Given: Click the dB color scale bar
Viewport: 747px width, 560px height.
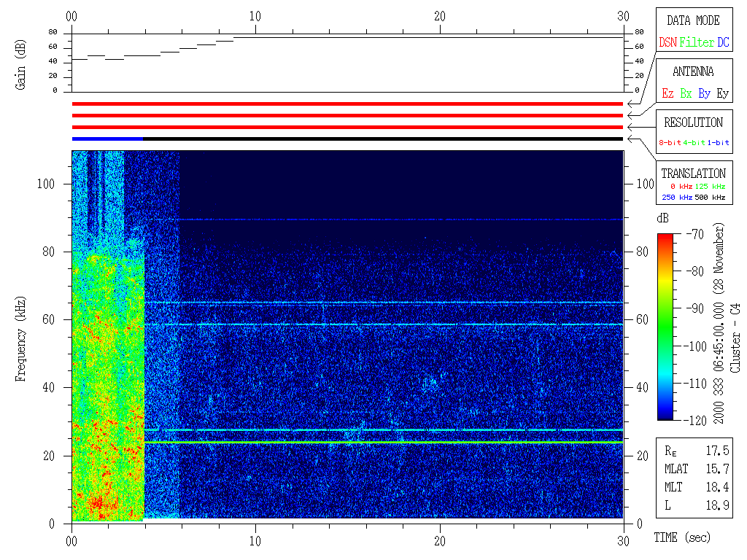Looking at the screenshot, I should 665,327.
